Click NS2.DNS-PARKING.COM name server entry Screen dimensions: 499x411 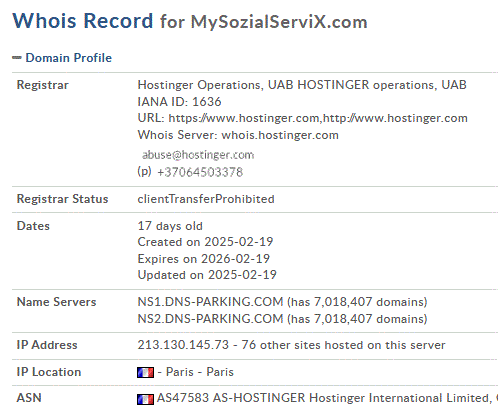[282, 319]
